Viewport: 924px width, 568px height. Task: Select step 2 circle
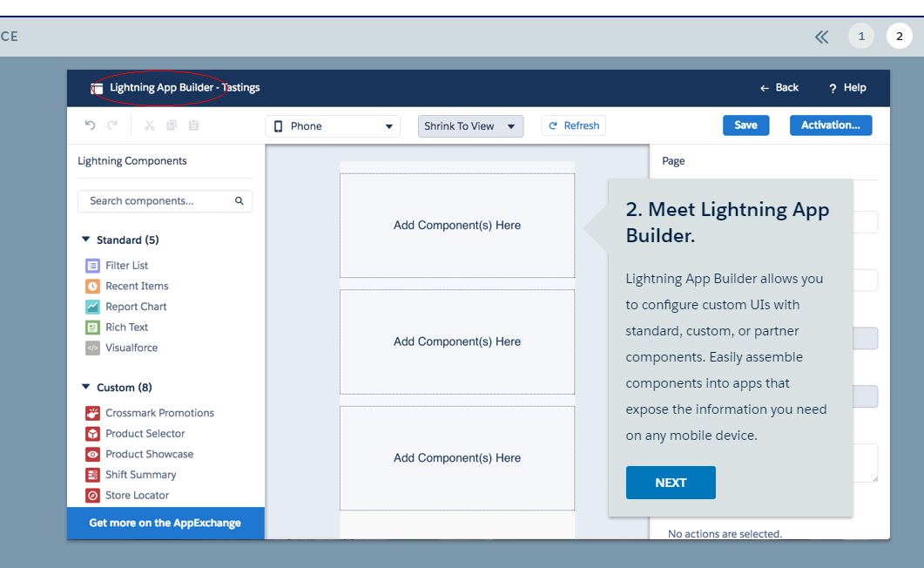click(900, 37)
